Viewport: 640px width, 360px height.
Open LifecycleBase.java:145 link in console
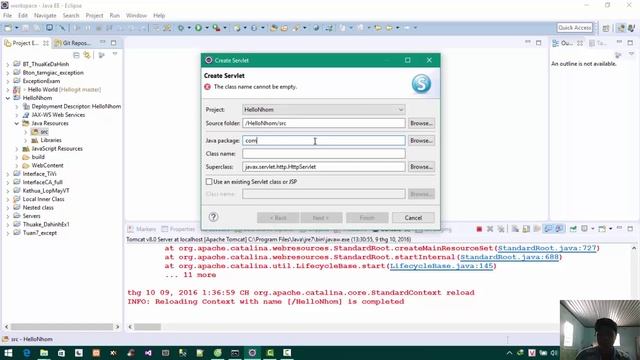click(x=441, y=266)
